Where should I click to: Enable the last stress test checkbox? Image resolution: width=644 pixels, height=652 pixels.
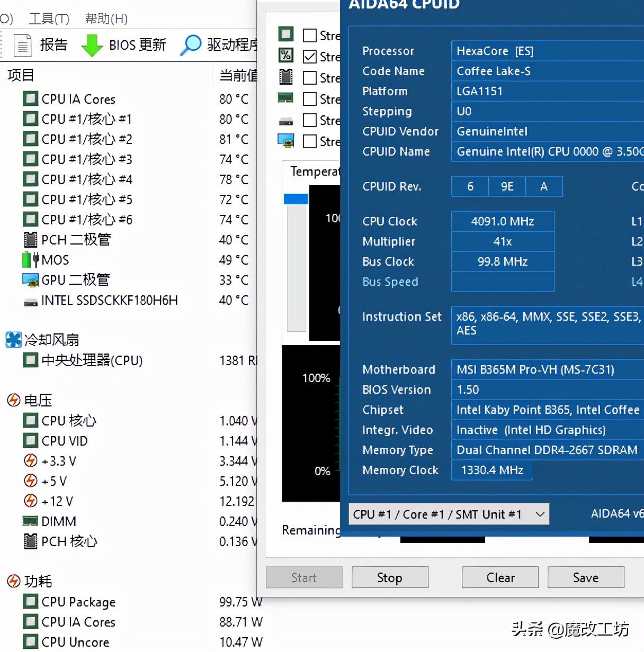click(x=310, y=141)
